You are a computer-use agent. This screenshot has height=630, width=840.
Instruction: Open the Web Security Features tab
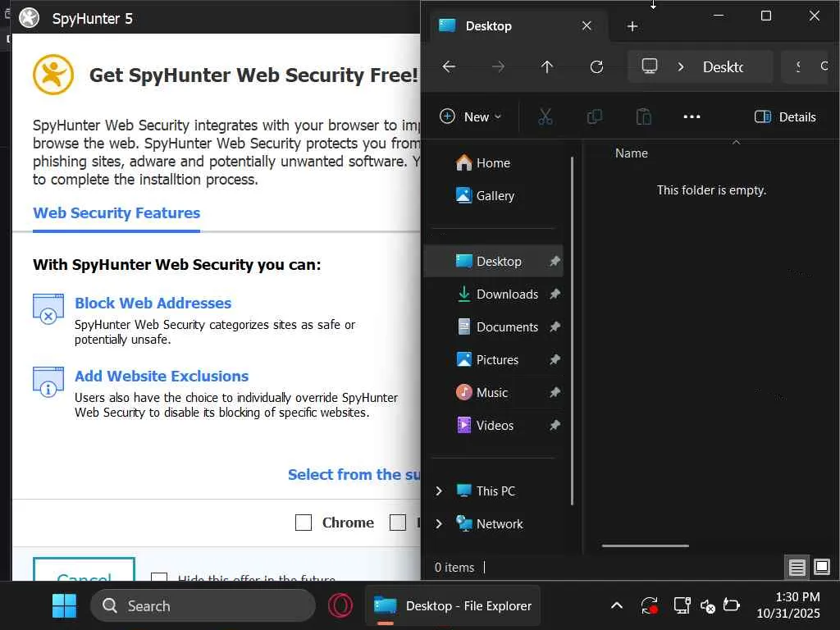tap(116, 212)
